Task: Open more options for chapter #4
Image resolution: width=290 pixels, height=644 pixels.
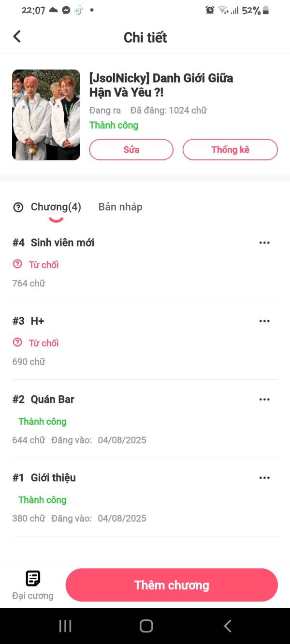Action: 264,243
